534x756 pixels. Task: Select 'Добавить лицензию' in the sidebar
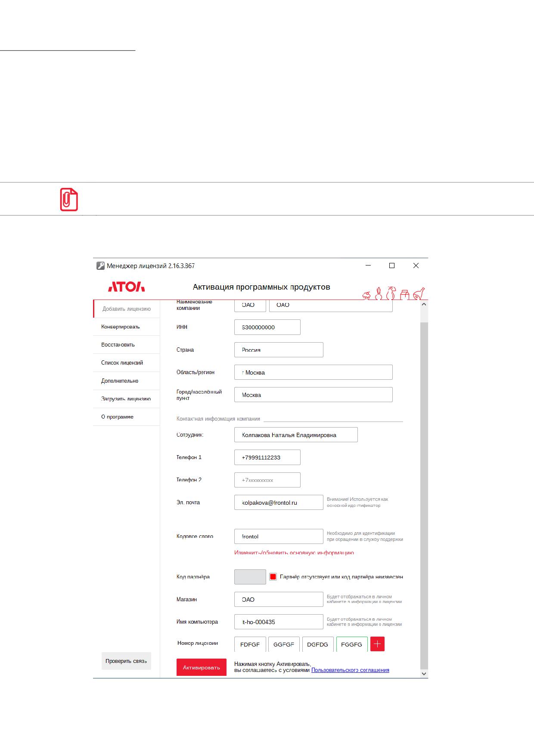(127, 309)
